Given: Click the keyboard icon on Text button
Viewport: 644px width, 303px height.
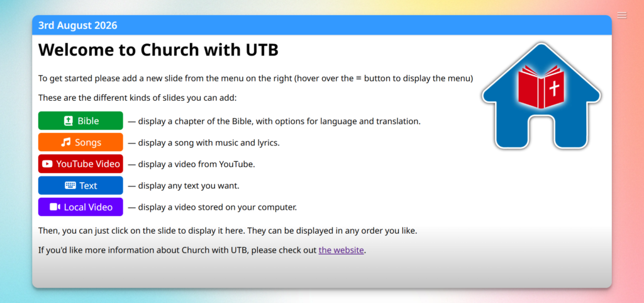Looking at the screenshot, I should (x=70, y=185).
